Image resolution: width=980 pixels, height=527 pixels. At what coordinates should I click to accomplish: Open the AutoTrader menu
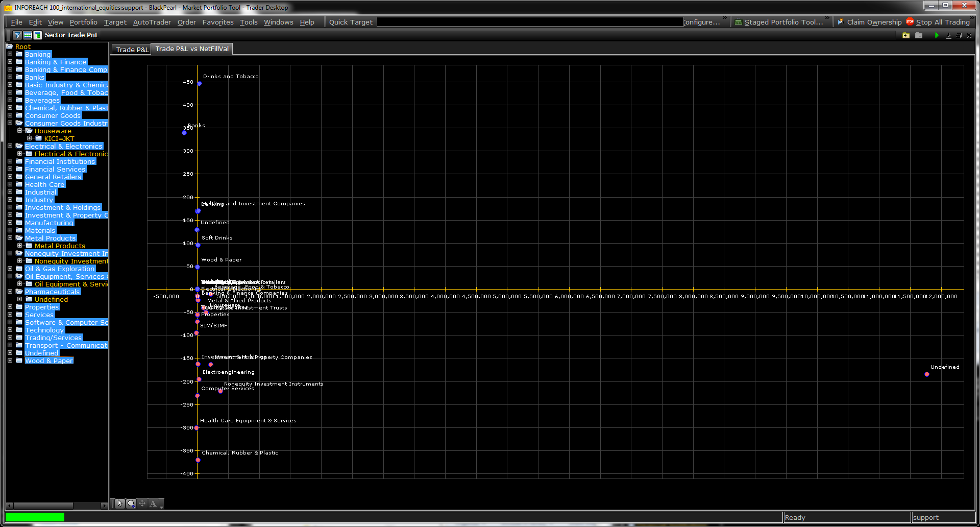[x=152, y=22]
